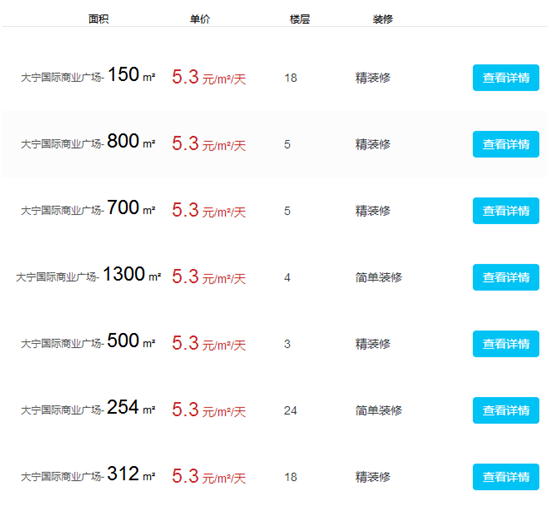The width and height of the screenshot is (558, 518).
Task: Click 查看详情 for the 150 m² listing
Action: pos(506,78)
